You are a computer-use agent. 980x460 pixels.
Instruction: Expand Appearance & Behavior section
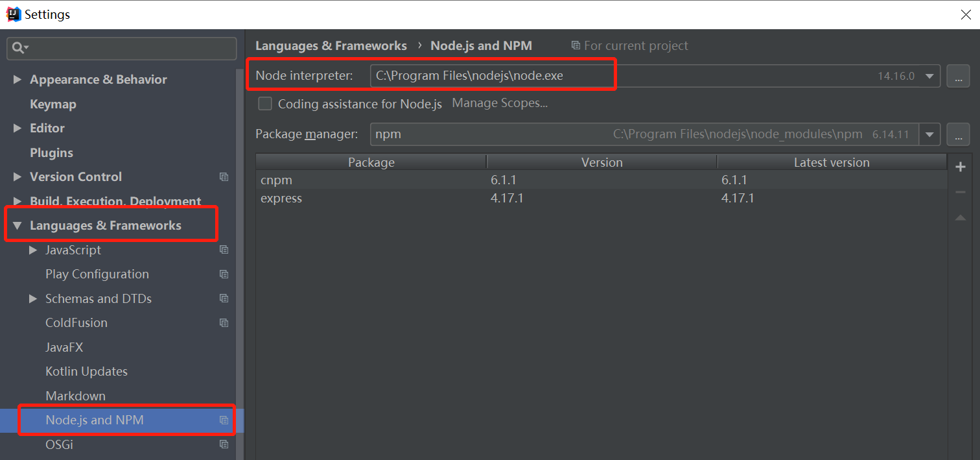[x=17, y=79]
